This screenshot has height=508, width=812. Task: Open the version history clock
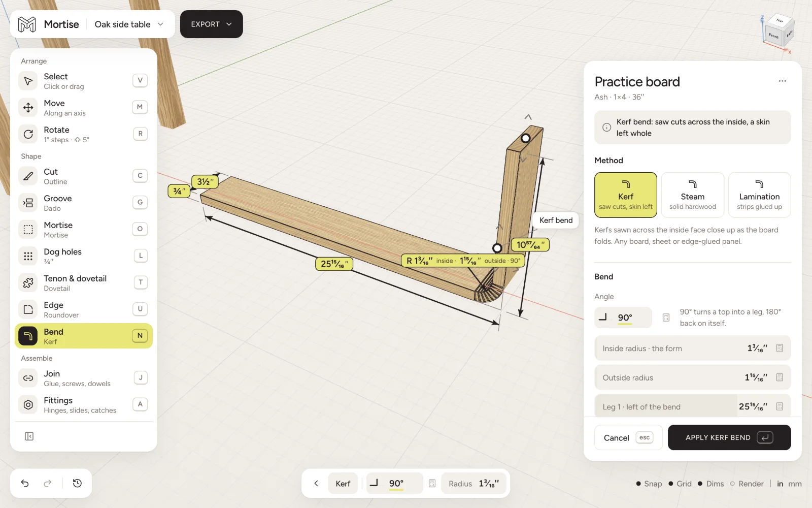(77, 483)
